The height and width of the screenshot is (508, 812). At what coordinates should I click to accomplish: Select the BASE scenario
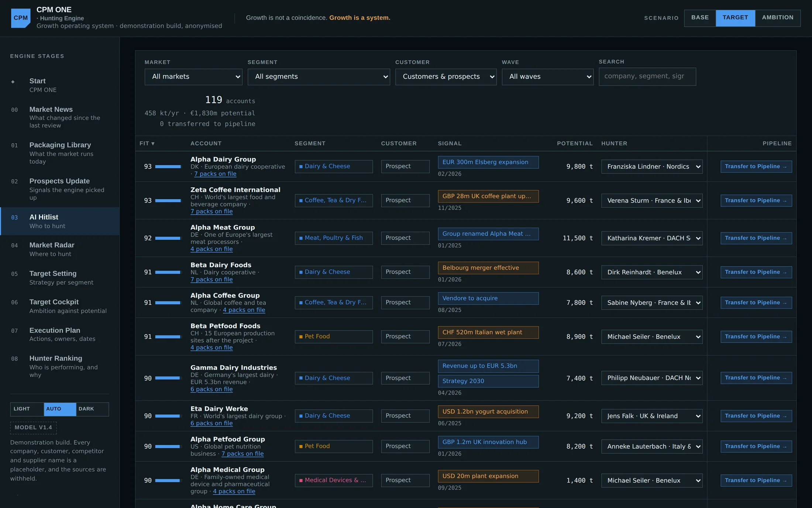700,18
